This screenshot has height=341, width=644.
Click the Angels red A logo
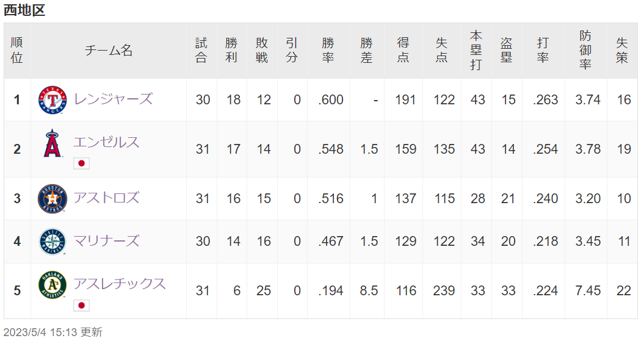click(x=52, y=143)
